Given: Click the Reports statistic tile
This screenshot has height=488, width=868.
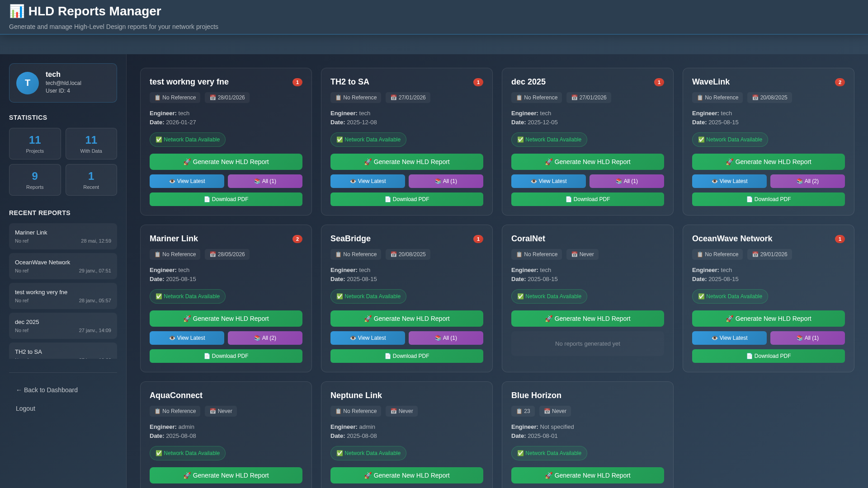Looking at the screenshot, I should click(35, 180).
